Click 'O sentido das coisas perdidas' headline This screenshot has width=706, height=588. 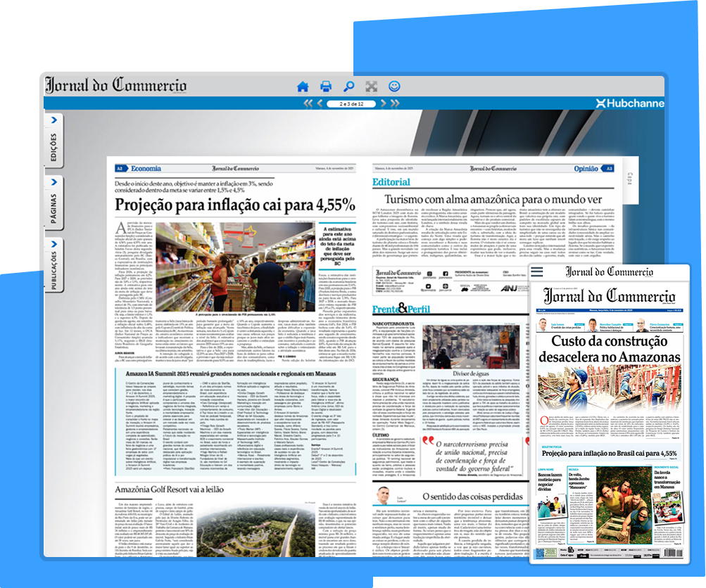click(x=473, y=497)
